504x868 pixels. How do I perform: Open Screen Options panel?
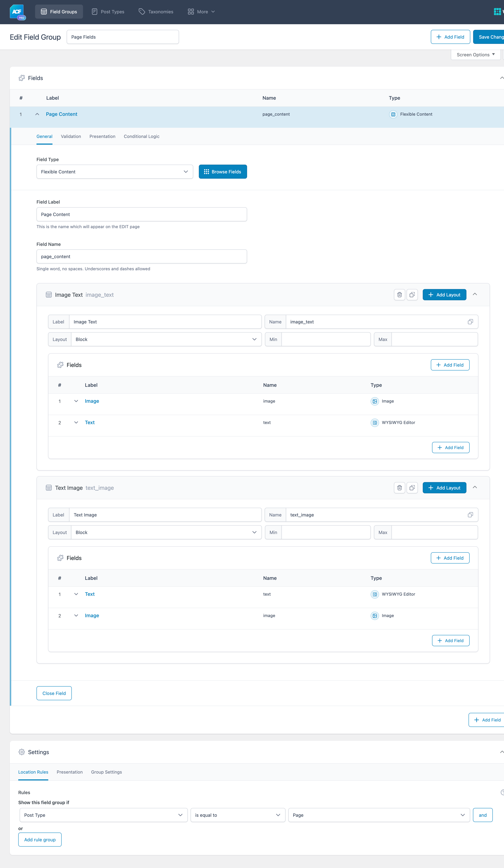click(x=475, y=55)
